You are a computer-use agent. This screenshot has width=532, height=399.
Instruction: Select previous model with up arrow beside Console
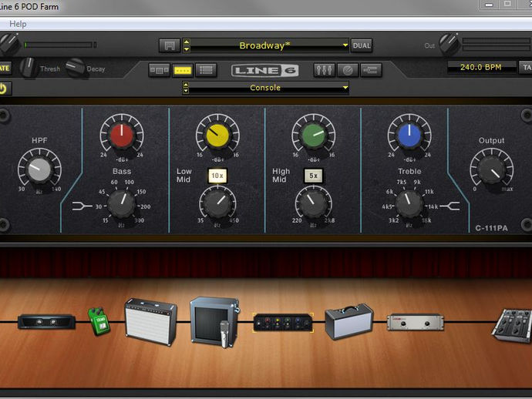186,85
